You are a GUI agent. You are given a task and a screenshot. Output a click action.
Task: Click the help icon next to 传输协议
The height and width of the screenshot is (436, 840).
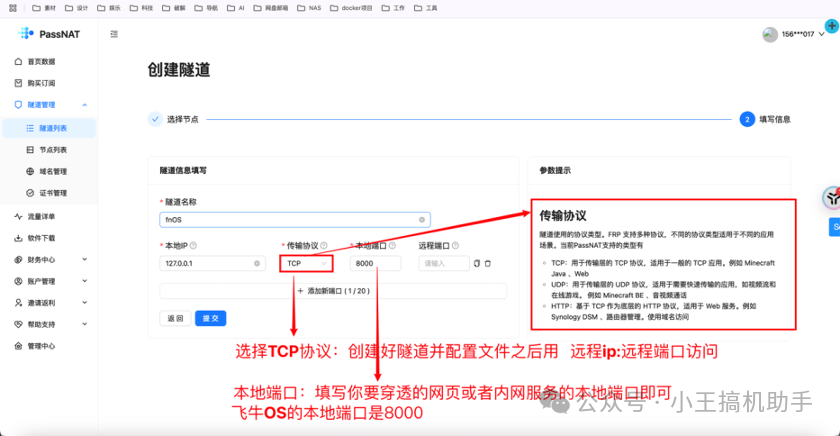click(x=325, y=245)
